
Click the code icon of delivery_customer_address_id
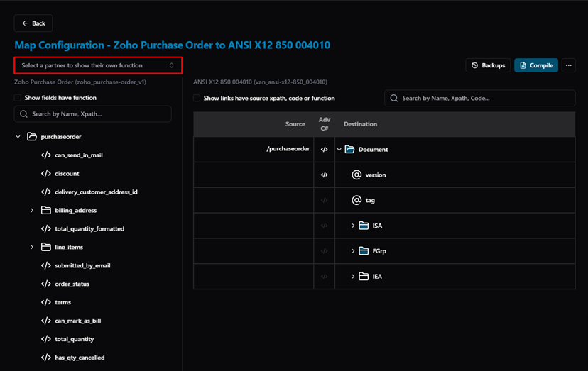(x=45, y=192)
